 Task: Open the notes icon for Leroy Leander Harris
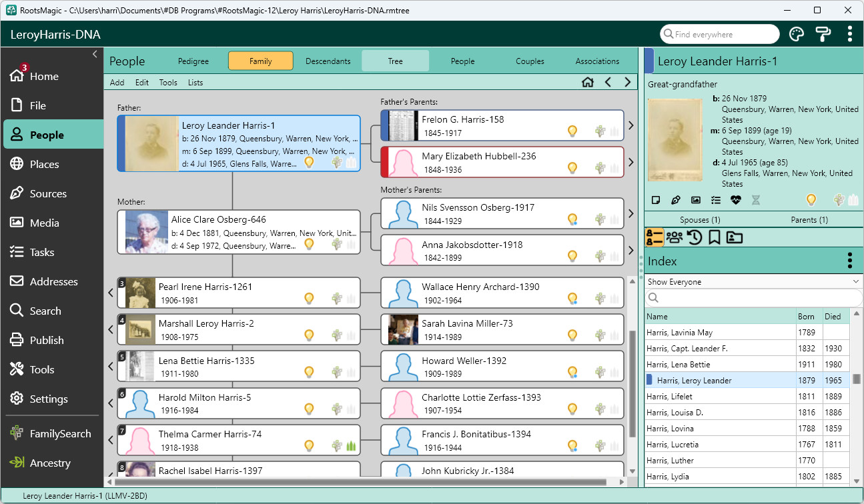click(x=655, y=200)
